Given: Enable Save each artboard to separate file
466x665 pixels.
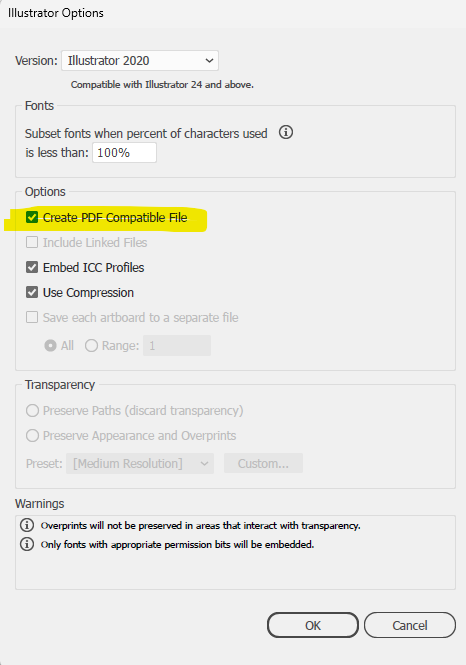Looking at the screenshot, I should [x=32, y=317].
